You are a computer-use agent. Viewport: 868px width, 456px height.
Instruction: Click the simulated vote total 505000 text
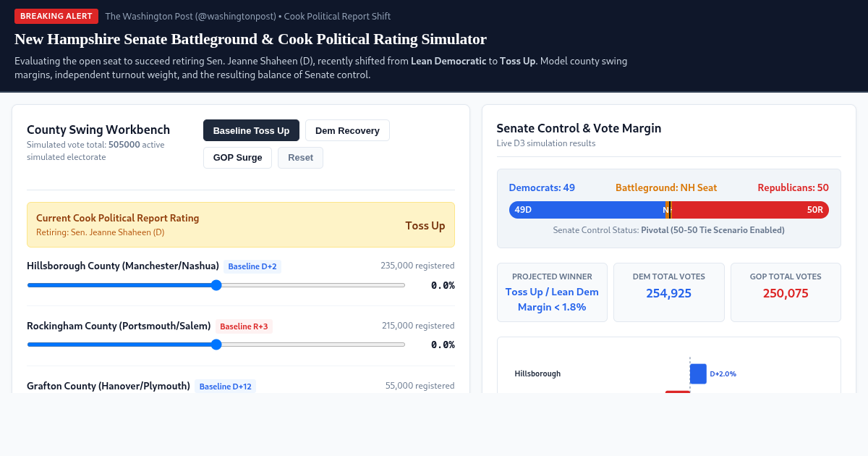124,145
